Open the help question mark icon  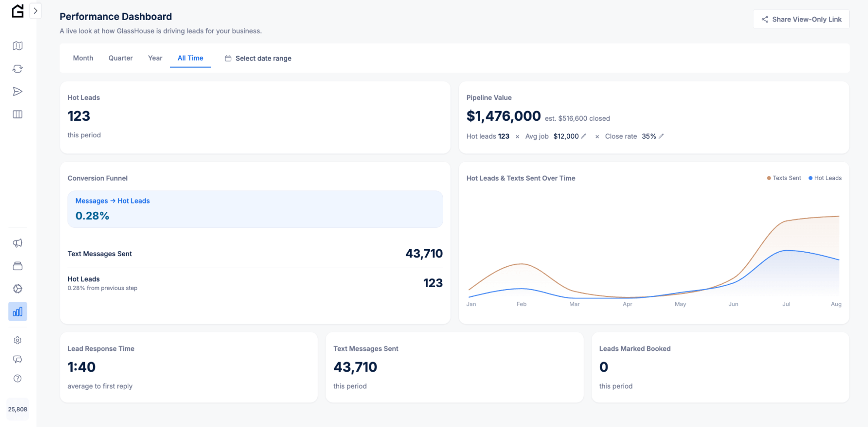tap(18, 379)
